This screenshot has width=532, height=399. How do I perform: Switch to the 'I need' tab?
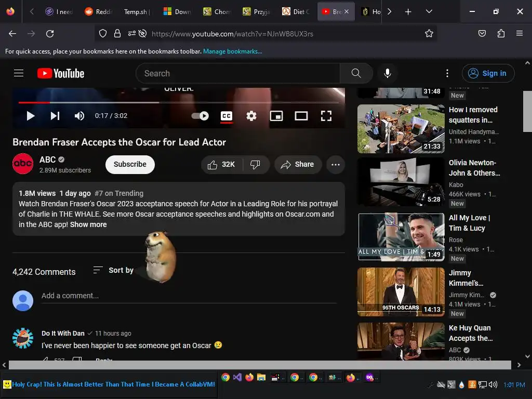click(x=59, y=11)
